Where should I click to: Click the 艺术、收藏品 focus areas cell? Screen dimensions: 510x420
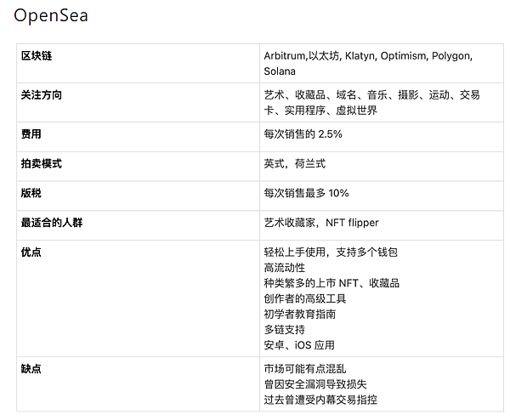point(371,102)
